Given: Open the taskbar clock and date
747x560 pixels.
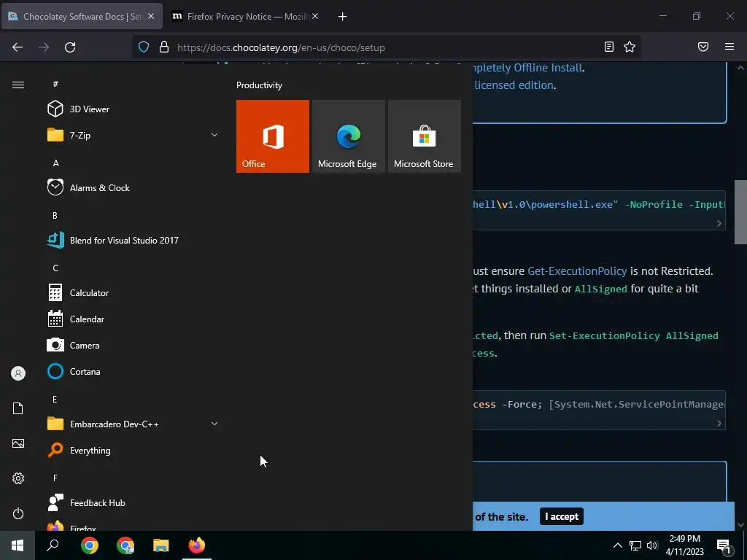Looking at the screenshot, I should [684, 545].
